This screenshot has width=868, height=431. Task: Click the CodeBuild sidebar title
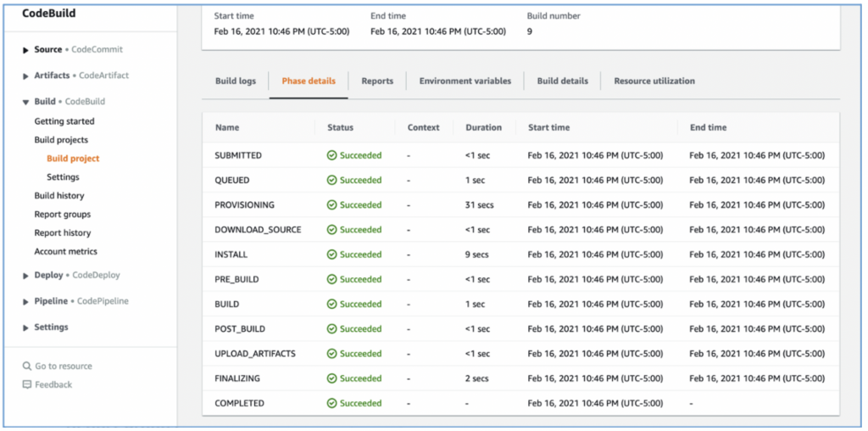(x=48, y=14)
